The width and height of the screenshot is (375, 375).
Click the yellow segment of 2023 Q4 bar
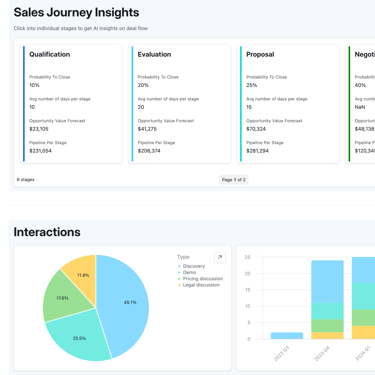click(327, 336)
